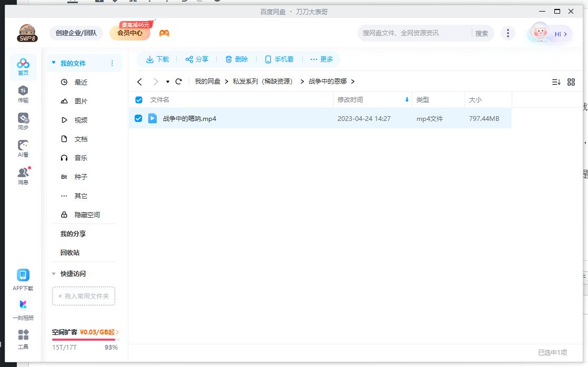Navigate to 我的网盘 breadcrumb

click(x=207, y=81)
